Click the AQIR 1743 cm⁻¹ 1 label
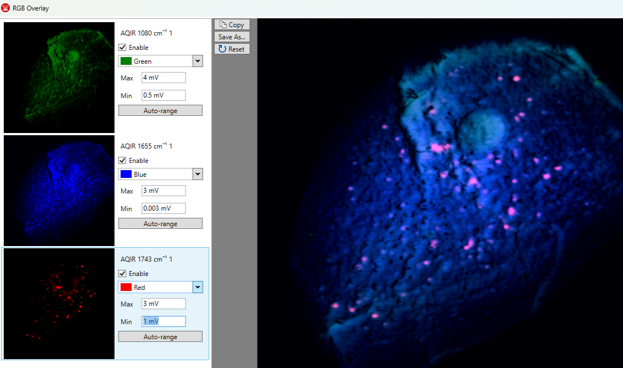 tap(146, 259)
